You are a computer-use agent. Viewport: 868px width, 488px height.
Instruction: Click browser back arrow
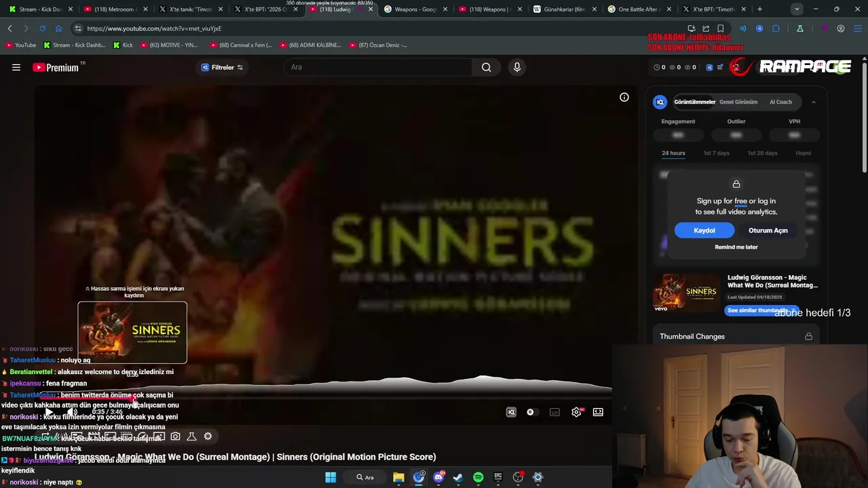9,28
